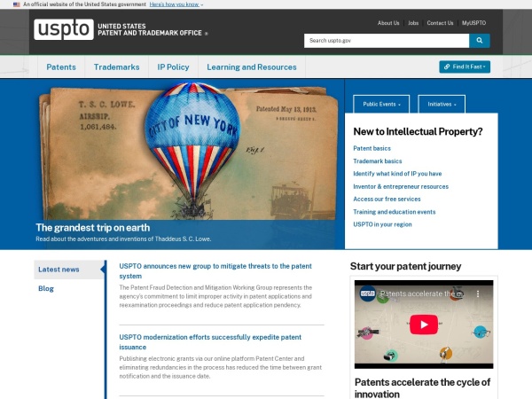This screenshot has width=532, height=399.
Task: Open the Patent basics link
Action: tap(372, 148)
